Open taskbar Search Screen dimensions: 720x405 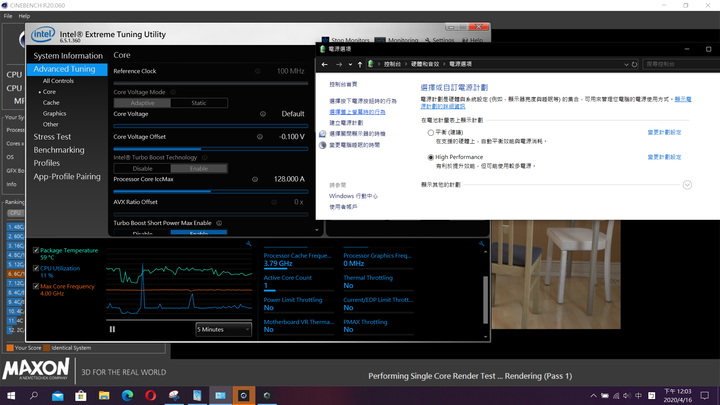[34, 395]
